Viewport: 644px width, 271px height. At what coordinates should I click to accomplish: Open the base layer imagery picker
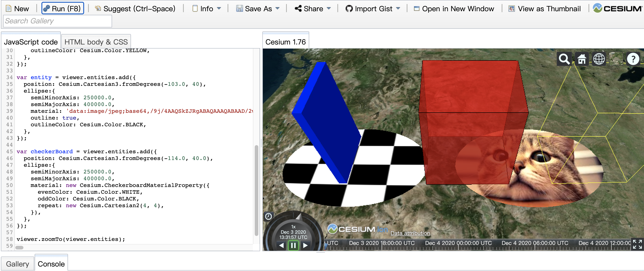point(616,59)
